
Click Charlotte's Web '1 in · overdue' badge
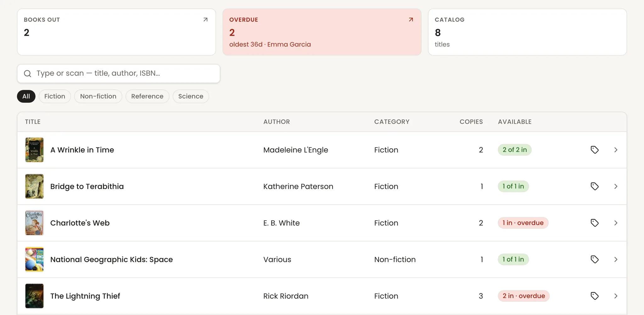(x=523, y=223)
